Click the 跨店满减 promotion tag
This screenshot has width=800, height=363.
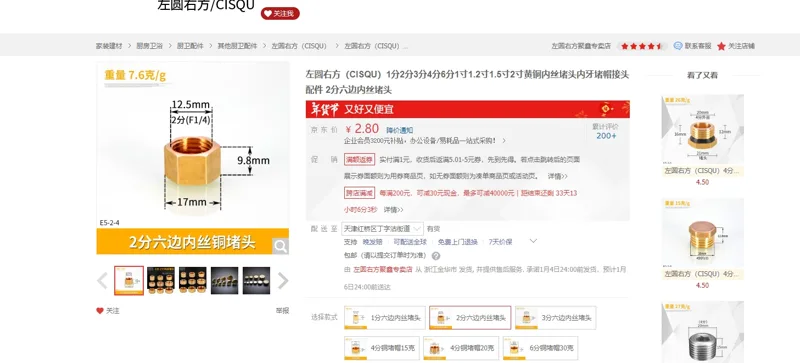[x=359, y=193]
